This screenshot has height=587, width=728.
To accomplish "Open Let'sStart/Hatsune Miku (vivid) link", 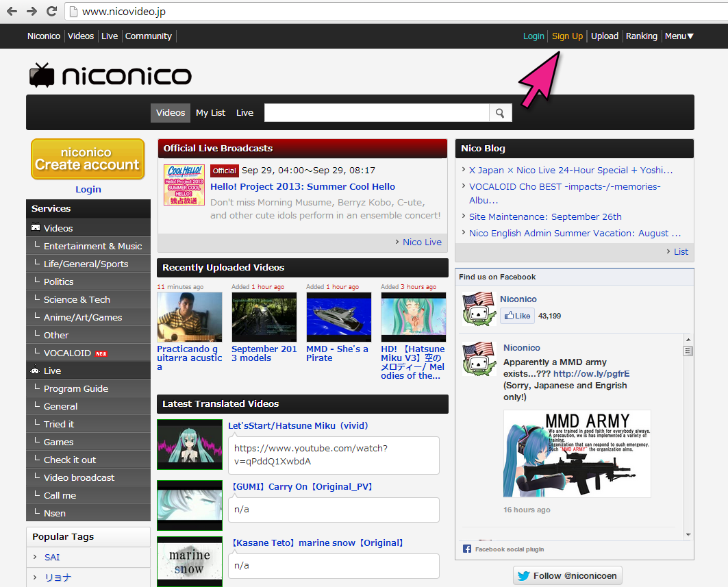I will 298,426.
